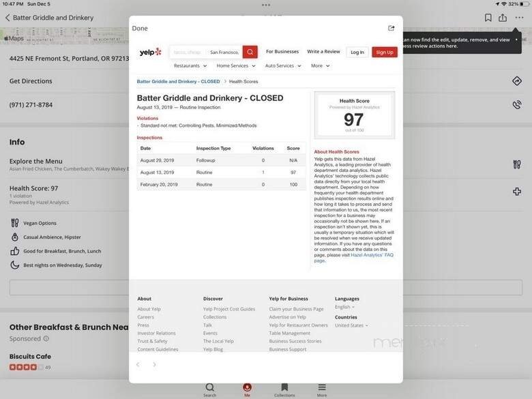Open Search tab in bottom bar
Viewport: 532px width, 399px height.
coord(209,390)
